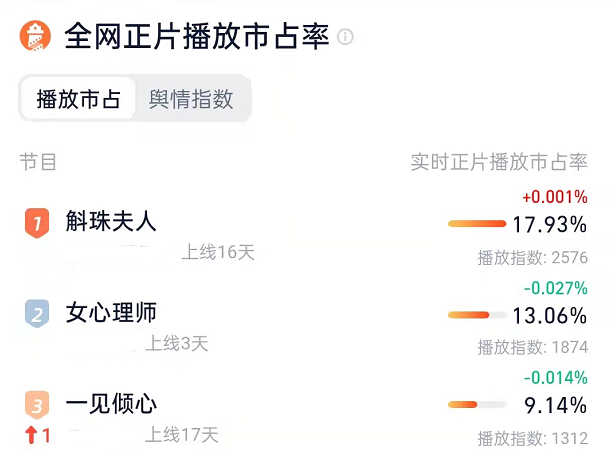Open the info icon beside 全网正片播放市占率

point(345,37)
